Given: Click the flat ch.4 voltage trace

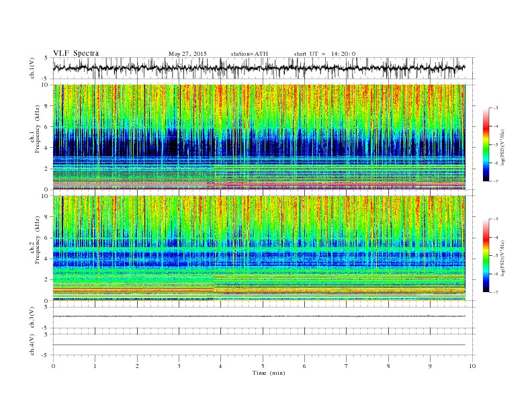Looking at the screenshot, I should (259, 345).
